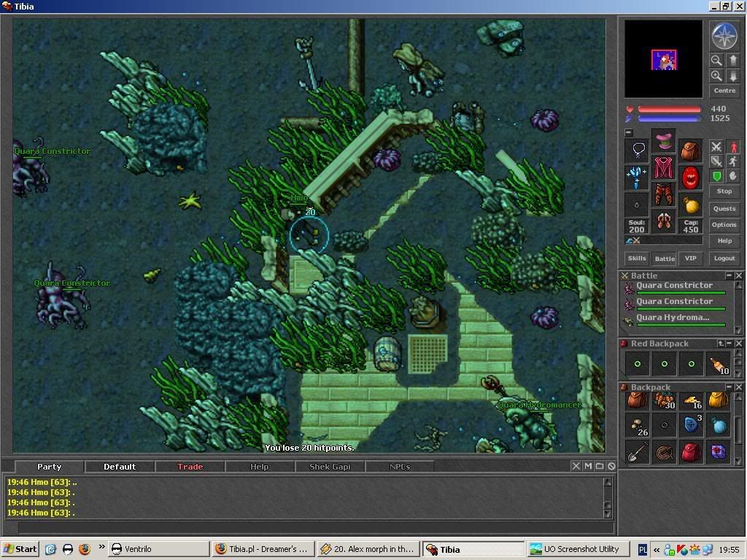Click the Logout button
Viewport: 747px width, 560px height.
[724, 258]
